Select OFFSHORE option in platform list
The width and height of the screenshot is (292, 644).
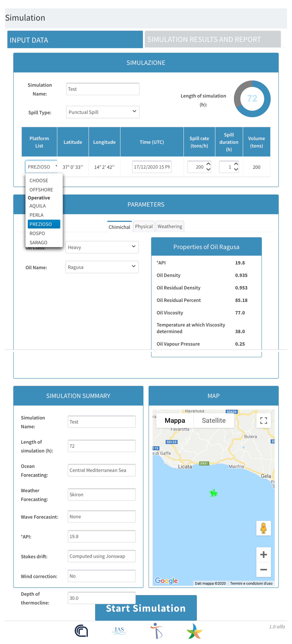tap(44, 190)
